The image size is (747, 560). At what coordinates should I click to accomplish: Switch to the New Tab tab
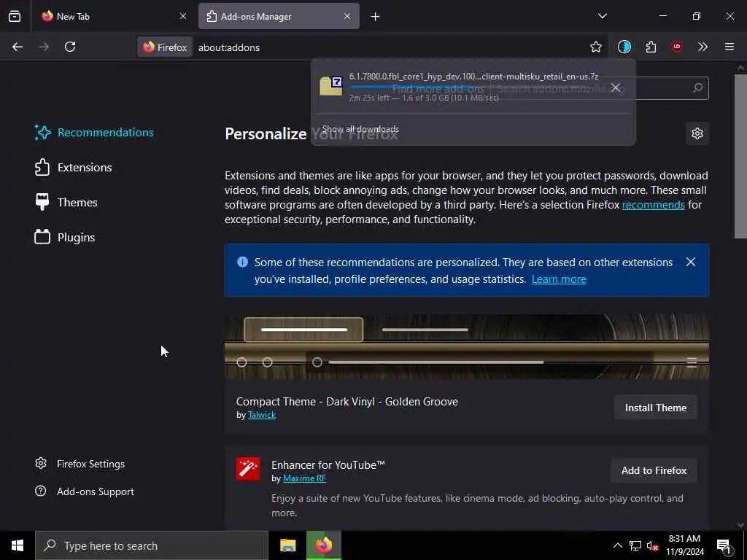point(113,16)
